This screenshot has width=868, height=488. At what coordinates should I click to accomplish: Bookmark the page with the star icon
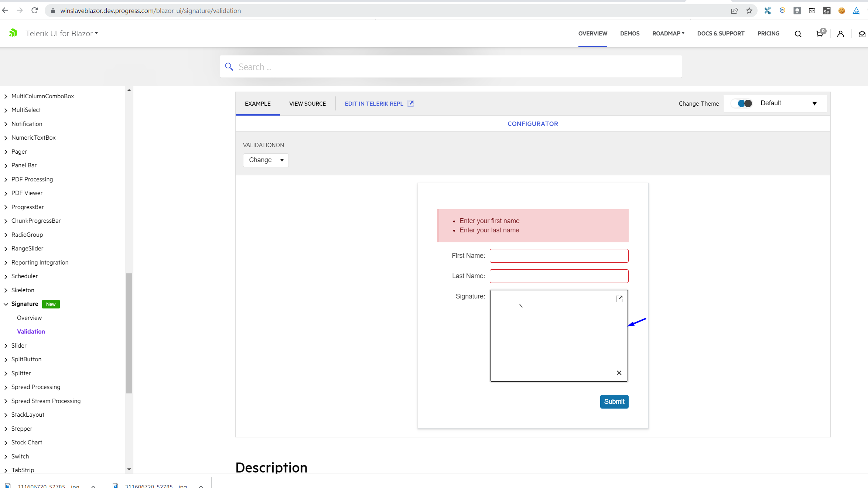click(749, 10)
